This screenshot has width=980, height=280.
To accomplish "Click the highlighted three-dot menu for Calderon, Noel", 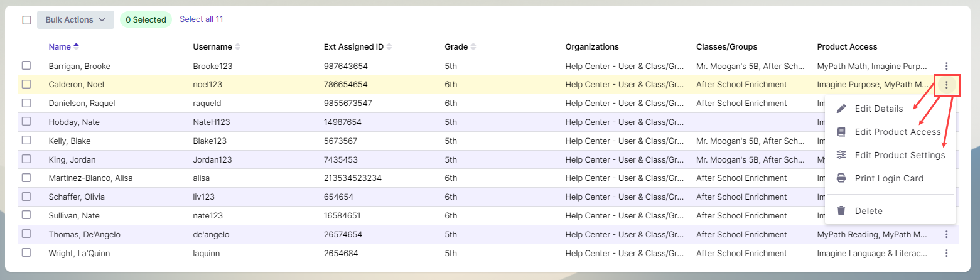I will tap(947, 85).
